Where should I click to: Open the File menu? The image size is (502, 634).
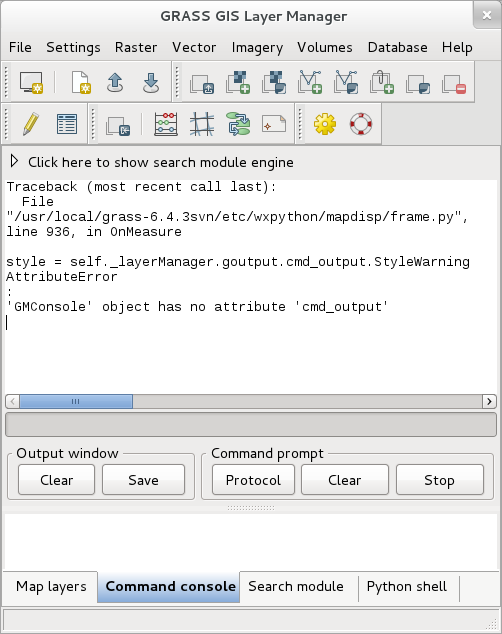(x=20, y=47)
